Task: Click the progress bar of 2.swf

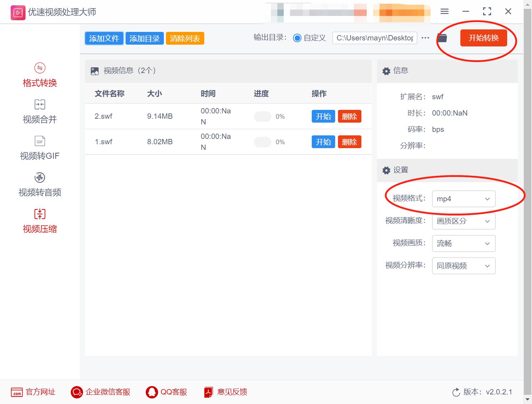Action: point(262,116)
